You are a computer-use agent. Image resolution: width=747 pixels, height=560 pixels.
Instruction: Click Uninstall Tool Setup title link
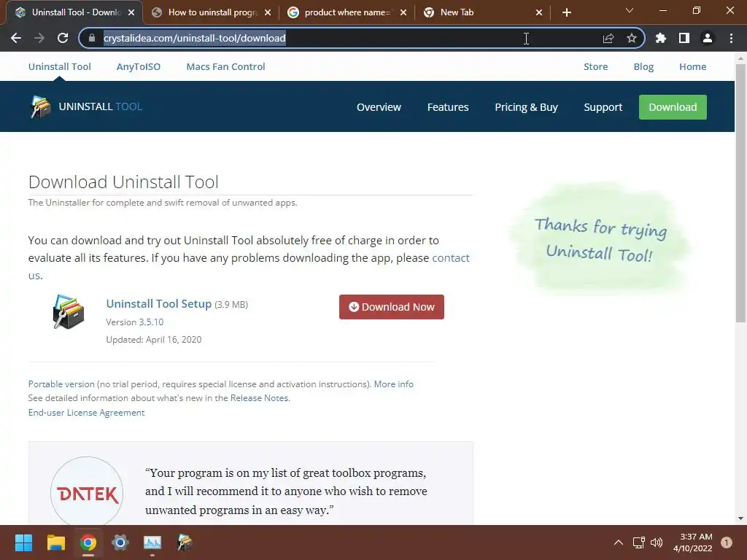coord(158,304)
